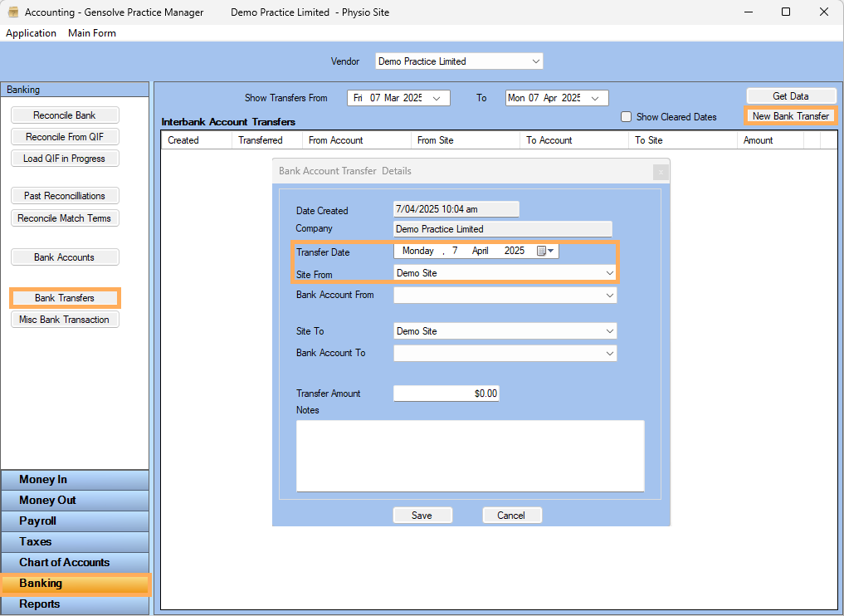Click the Reconcile Bank button
The image size is (844, 616).
(65, 115)
